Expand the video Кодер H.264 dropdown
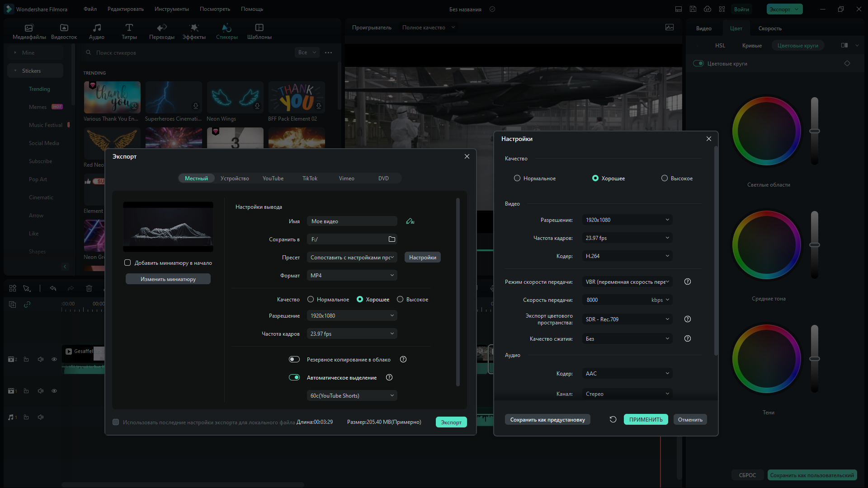 coord(627,256)
